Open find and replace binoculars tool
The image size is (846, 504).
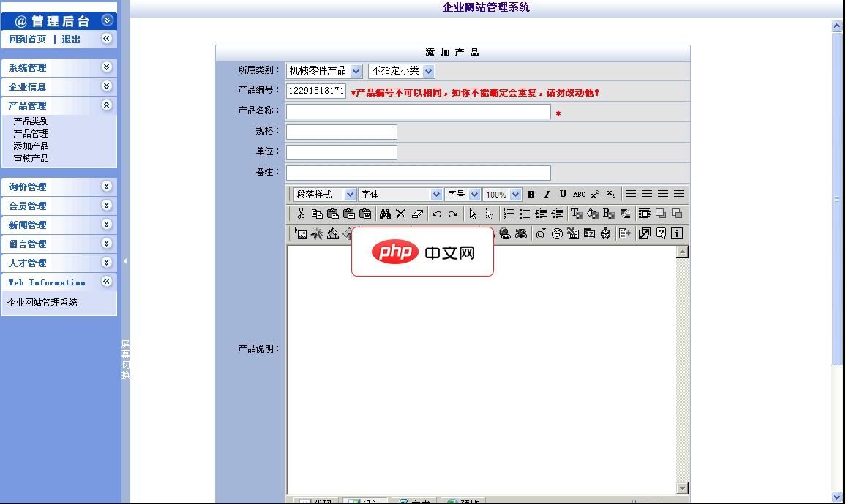point(385,214)
